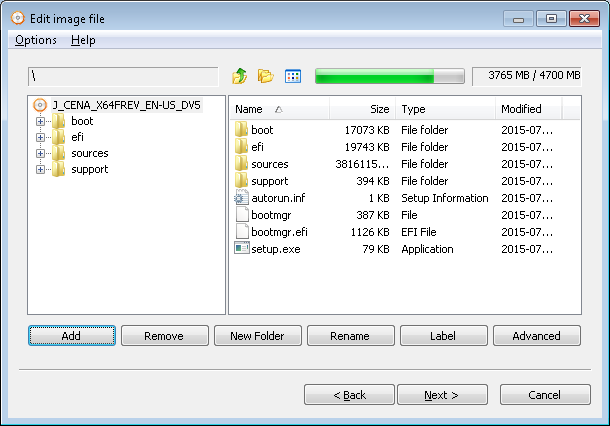Click the bootmgr.efi file icon
610x426 pixels.
point(242,231)
